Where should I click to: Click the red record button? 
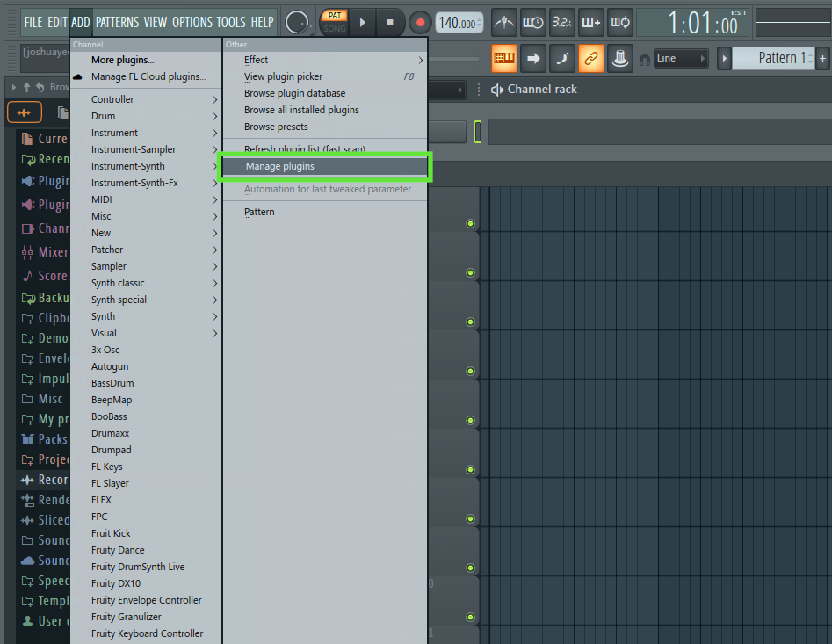coord(420,22)
